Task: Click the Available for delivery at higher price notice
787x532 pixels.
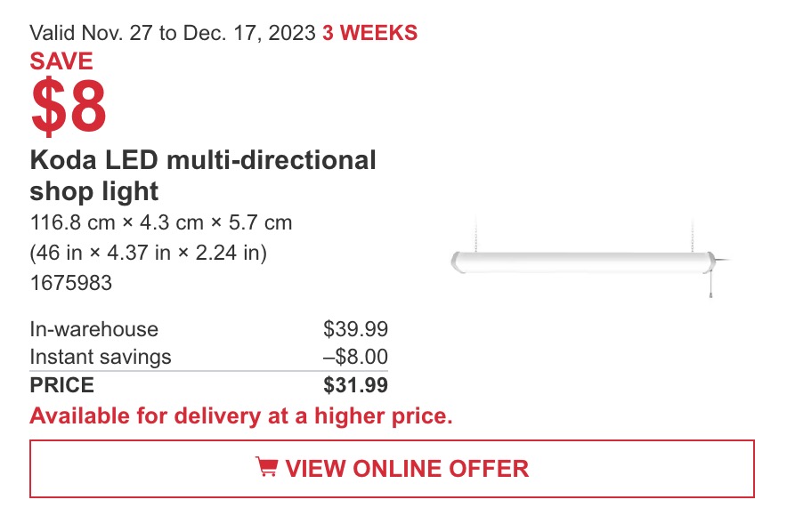Action: pos(241,415)
